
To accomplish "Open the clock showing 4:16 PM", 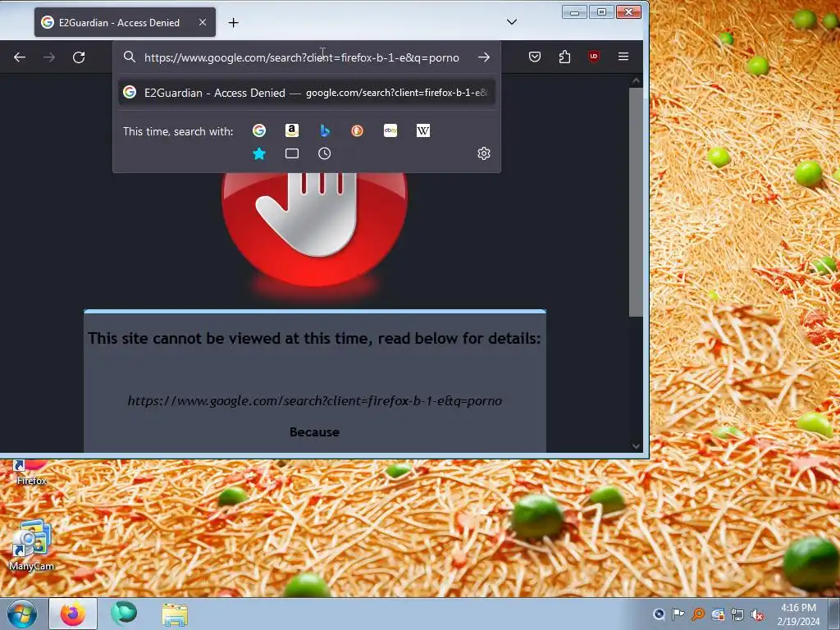I will click(x=798, y=614).
